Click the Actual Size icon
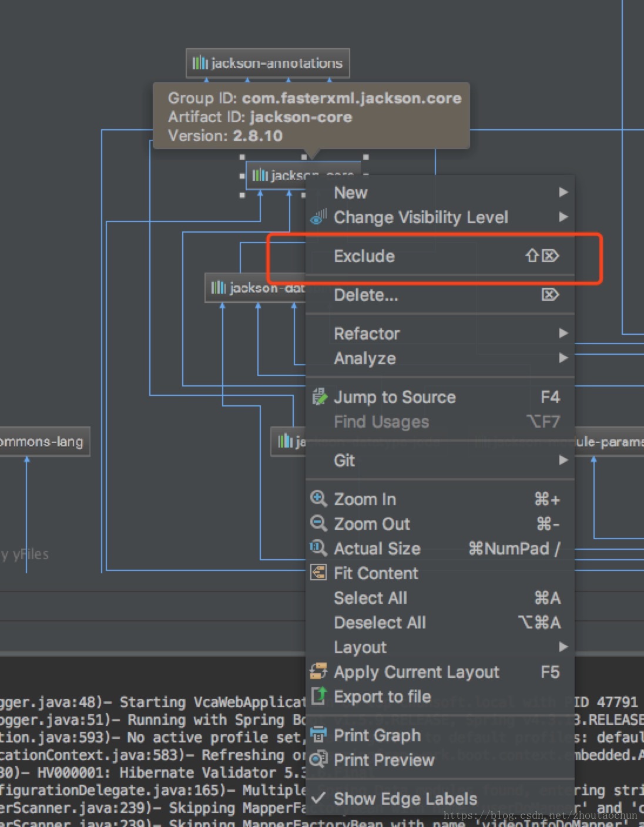Viewport: 644px width, 827px height. pyautogui.click(x=318, y=548)
